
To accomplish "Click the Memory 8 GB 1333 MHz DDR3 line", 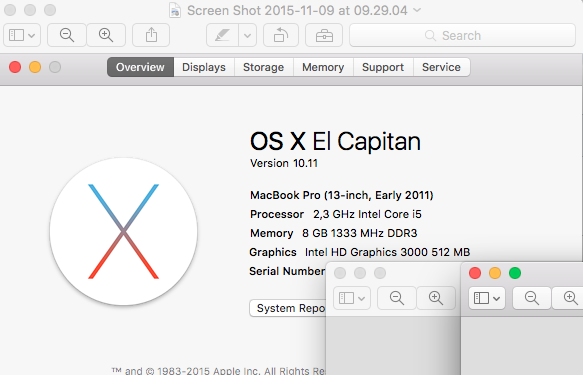I will coord(334,233).
